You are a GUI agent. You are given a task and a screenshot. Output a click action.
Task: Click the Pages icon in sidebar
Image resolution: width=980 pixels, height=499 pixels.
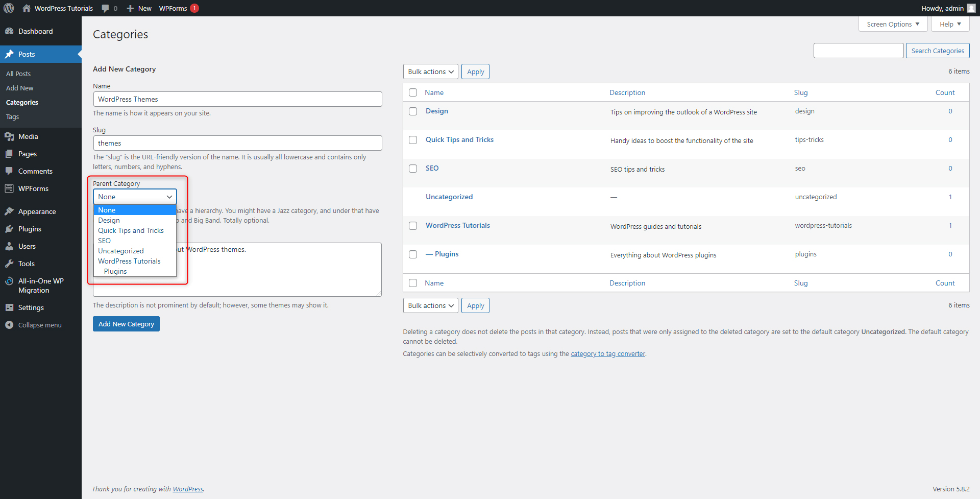(x=9, y=154)
